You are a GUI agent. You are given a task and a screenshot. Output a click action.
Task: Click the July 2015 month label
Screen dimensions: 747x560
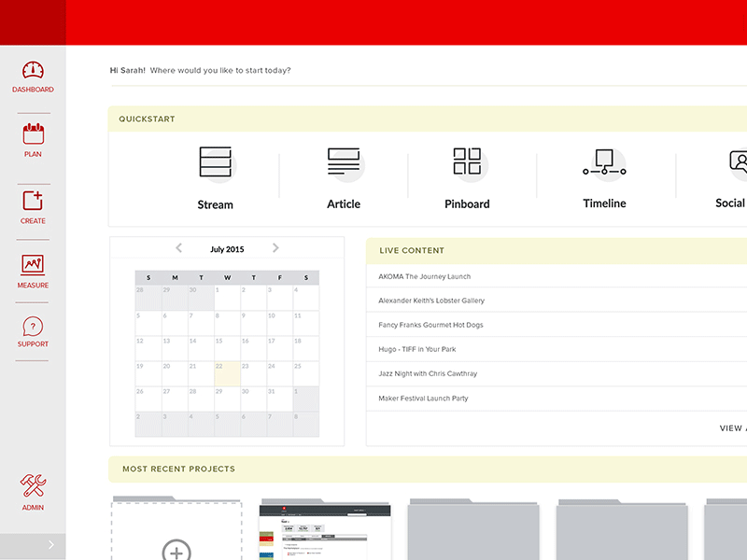pyautogui.click(x=227, y=249)
